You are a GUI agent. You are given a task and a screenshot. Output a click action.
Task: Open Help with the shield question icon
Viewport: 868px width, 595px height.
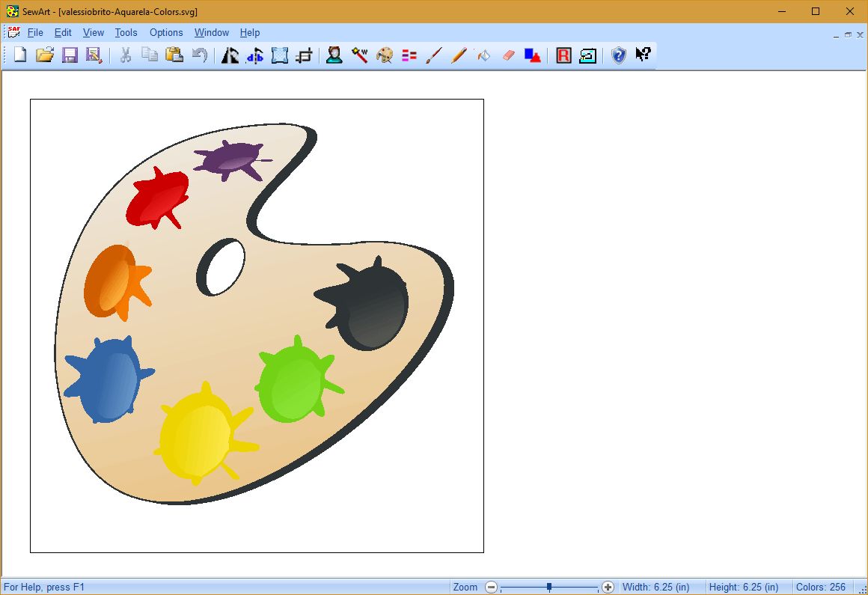[617, 55]
